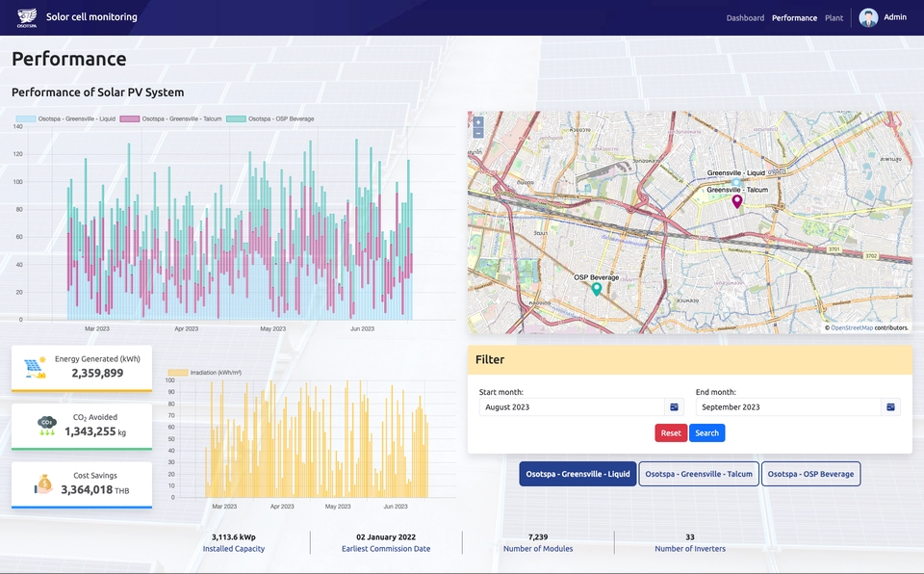Click the solar panel Energy Generated icon
924x574 pixels.
tap(36, 368)
